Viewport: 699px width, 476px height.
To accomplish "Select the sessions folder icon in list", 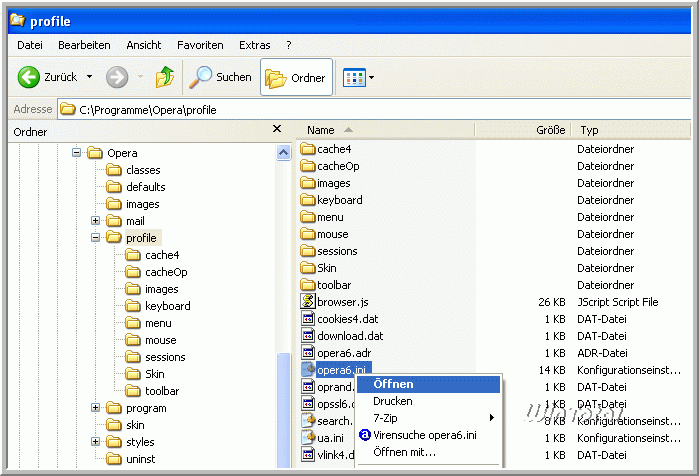I will [308, 251].
